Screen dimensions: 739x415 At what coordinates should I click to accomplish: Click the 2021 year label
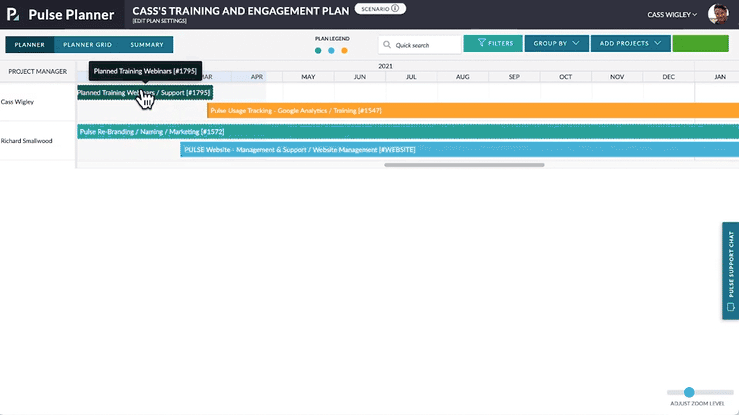pyautogui.click(x=386, y=66)
